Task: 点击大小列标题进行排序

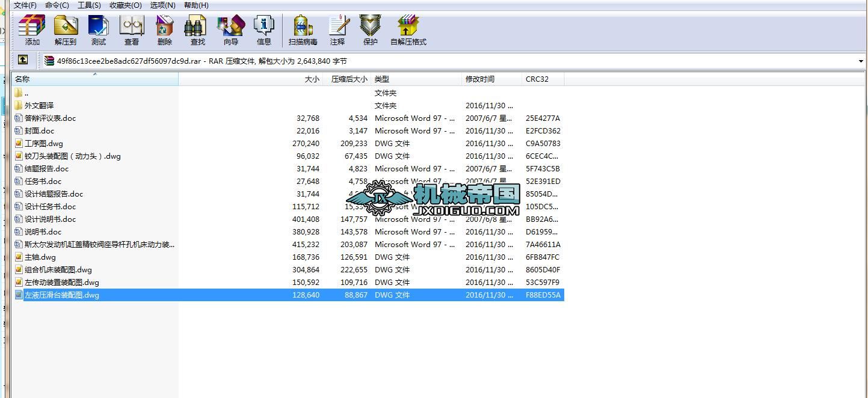Action: pyautogui.click(x=313, y=79)
